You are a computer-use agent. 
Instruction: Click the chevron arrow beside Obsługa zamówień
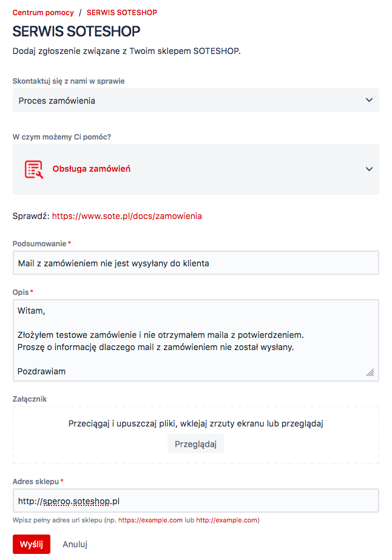tap(369, 169)
